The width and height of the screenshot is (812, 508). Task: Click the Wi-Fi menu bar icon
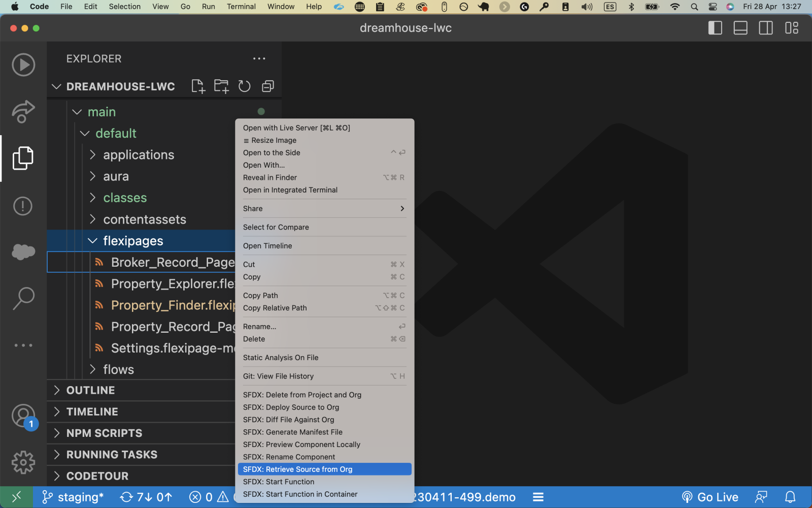pyautogui.click(x=674, y=7)
